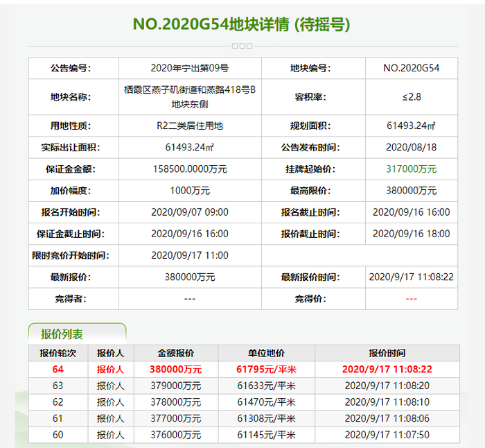485x448 pixels.
Task: Click bid amount 377000万元
Action: pyautogui.click(x=176, y=419)
